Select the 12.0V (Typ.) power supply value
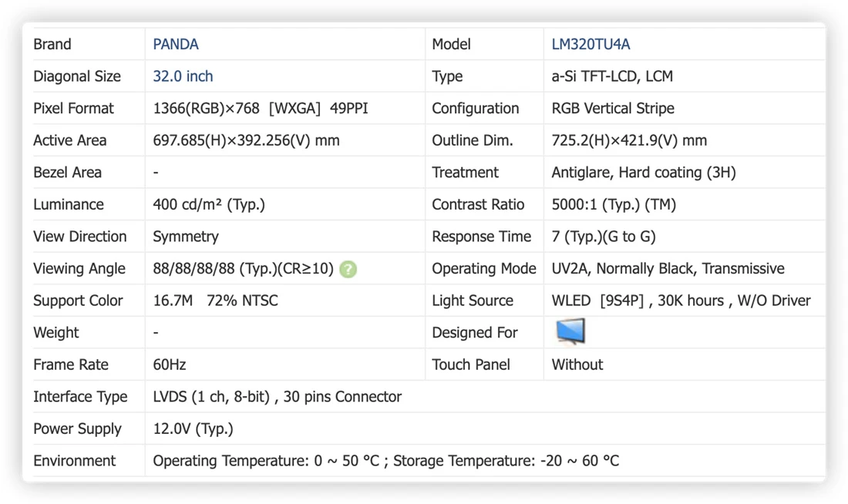This screenshot has width=848, height=504. (x=193, y=428)
